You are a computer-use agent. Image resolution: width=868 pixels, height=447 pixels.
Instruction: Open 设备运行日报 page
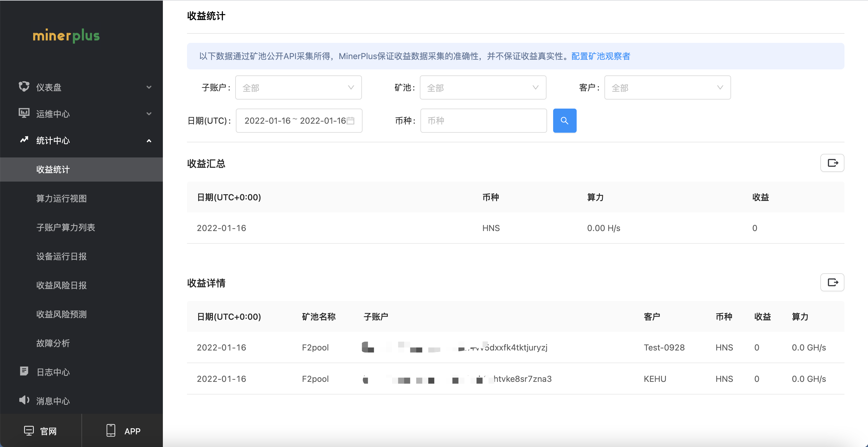pos(61,257)
